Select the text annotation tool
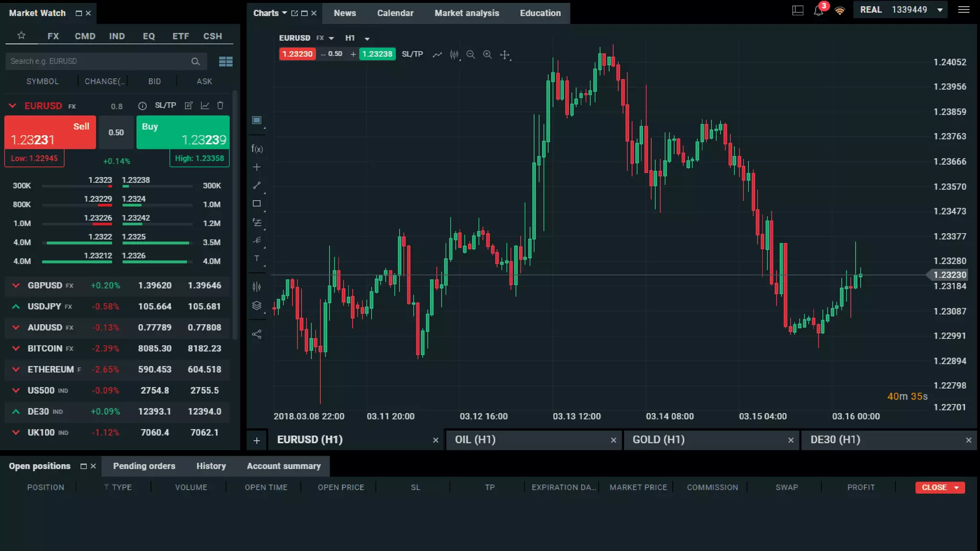This screenshot has height=551, width=980. pos(257,258)
